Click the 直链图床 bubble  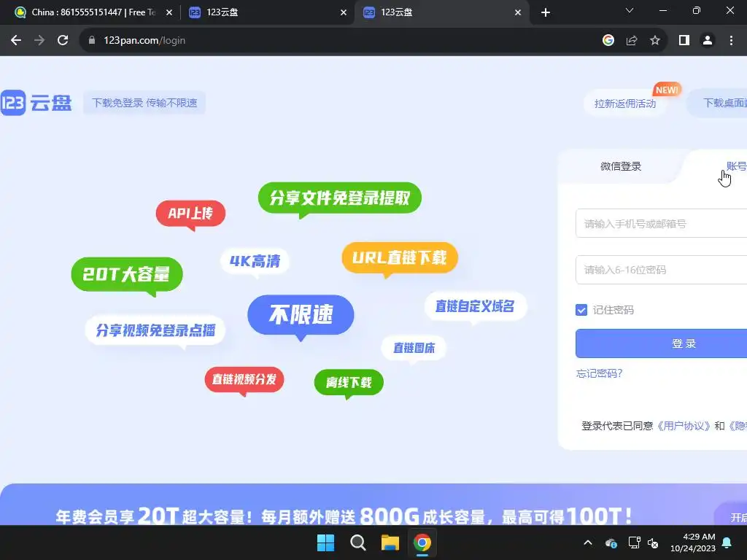(414, 348)
